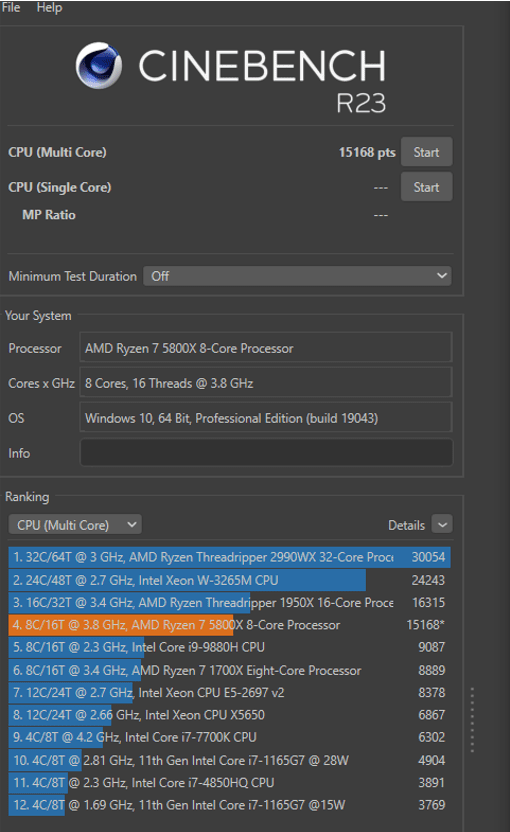This screenshot has width=510, height=832.
Task: Select the orange Ryzen 7 5800X row
Action: tap(229, 625)
